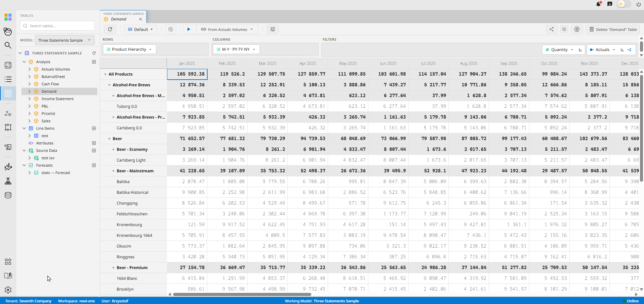Open the chat message icon in top bar
This screenshot has height=304, width=644.
(x=610, y=4)
